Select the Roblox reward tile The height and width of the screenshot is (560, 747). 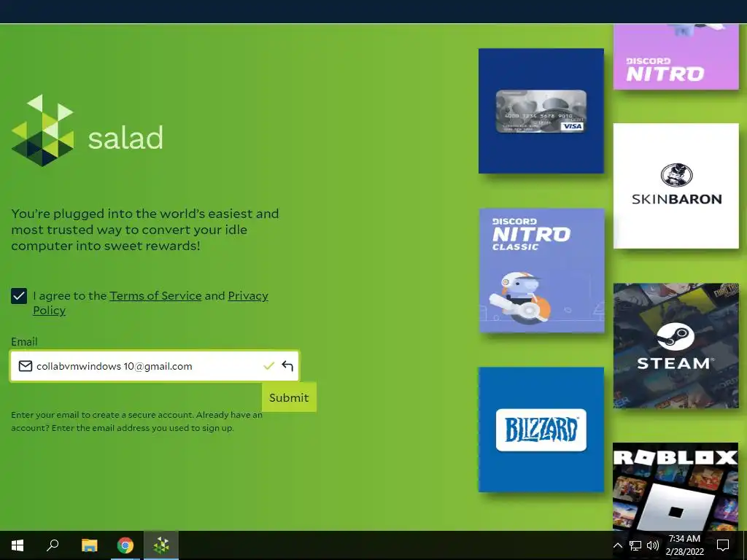click(x=676, y=486)
